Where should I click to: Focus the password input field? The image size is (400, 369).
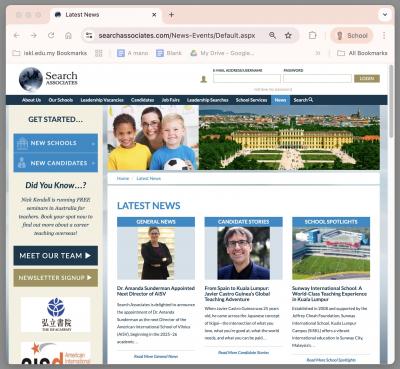[x=317, y=78]
